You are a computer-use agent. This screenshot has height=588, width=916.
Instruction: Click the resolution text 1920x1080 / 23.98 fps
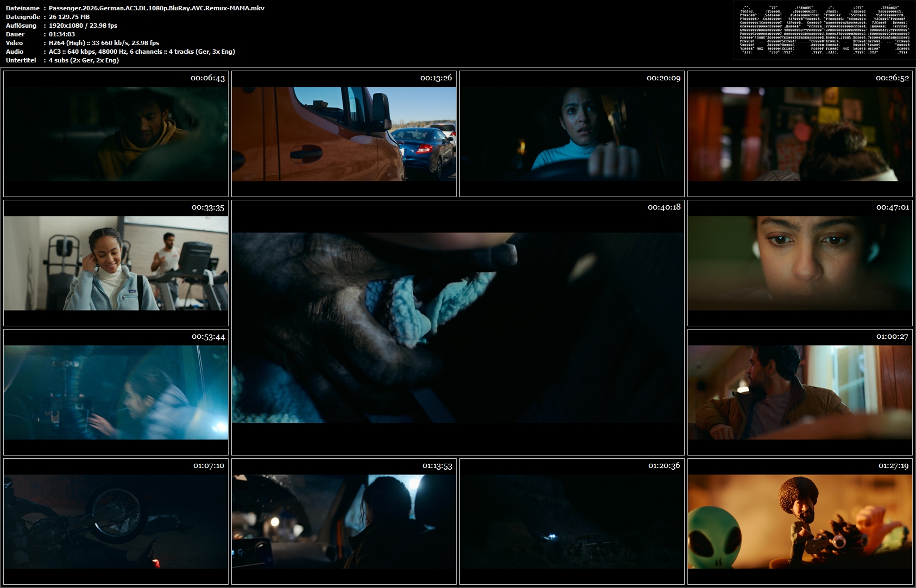tap(83, 26)
